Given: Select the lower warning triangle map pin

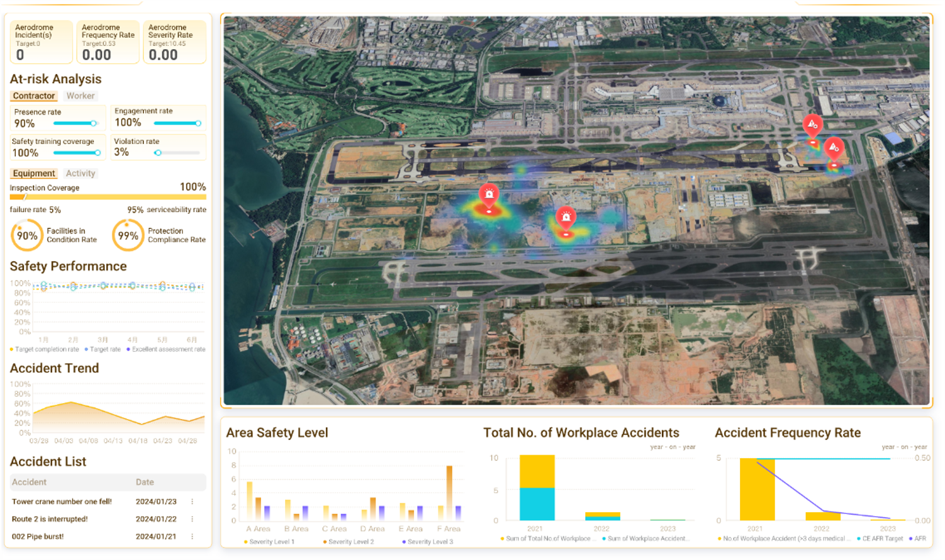Looking at the screenshot, I should [834, 147].
